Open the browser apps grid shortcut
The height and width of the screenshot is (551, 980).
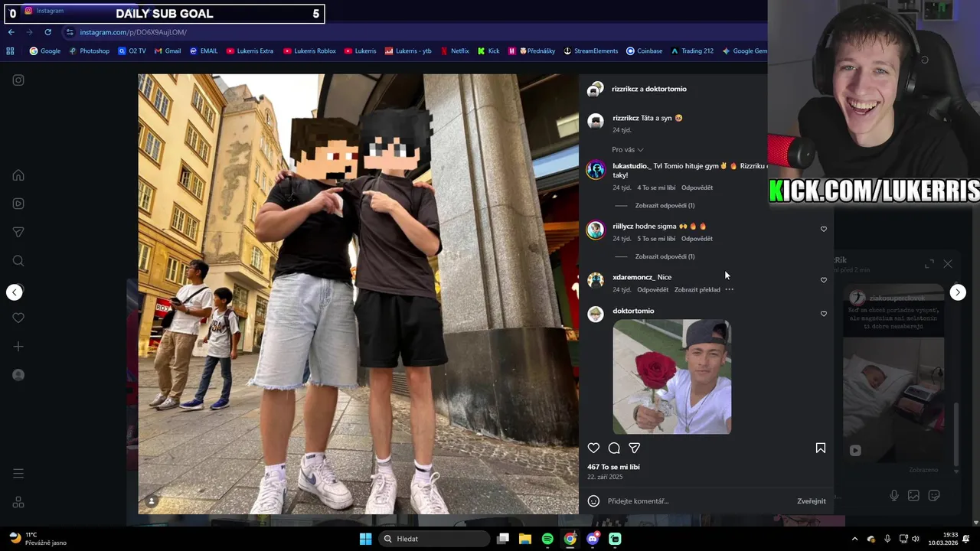[10, 51]
